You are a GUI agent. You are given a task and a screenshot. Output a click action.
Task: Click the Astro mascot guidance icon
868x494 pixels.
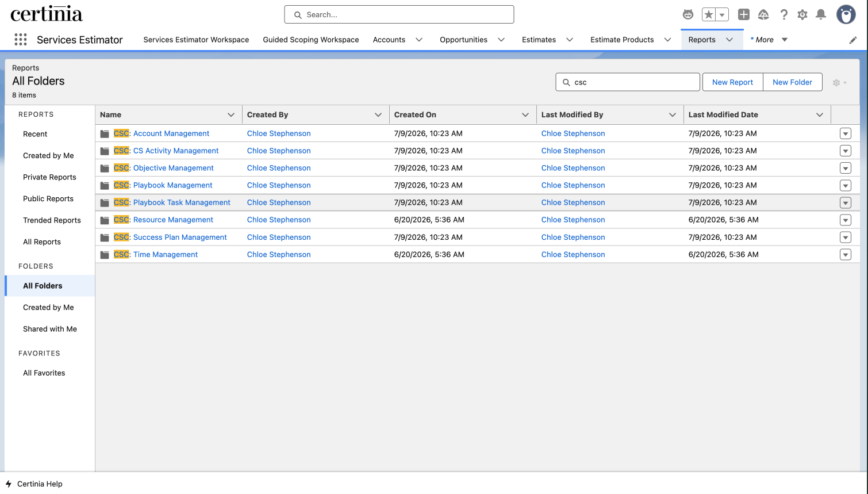point(688,14)
